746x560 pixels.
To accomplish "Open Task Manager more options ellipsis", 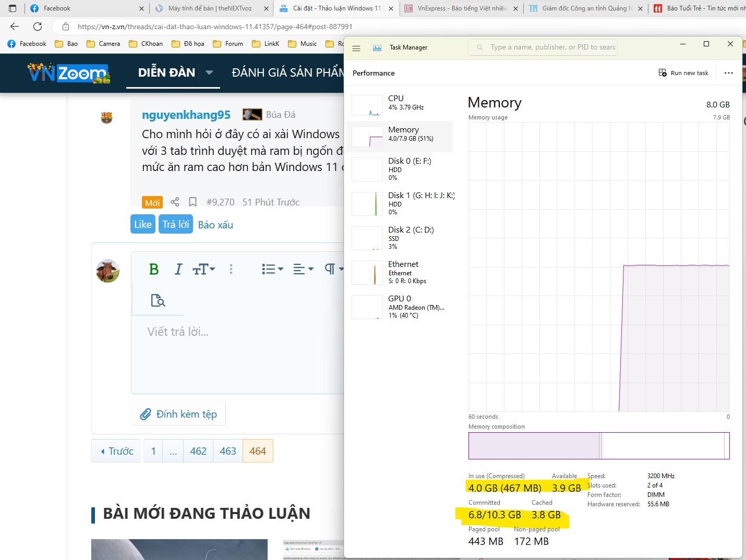I will pyautogui.click(x=729, y=73).
